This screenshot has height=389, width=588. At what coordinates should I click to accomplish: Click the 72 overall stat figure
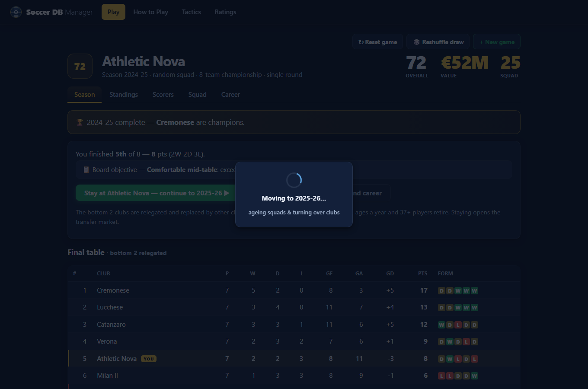(416, 63)
